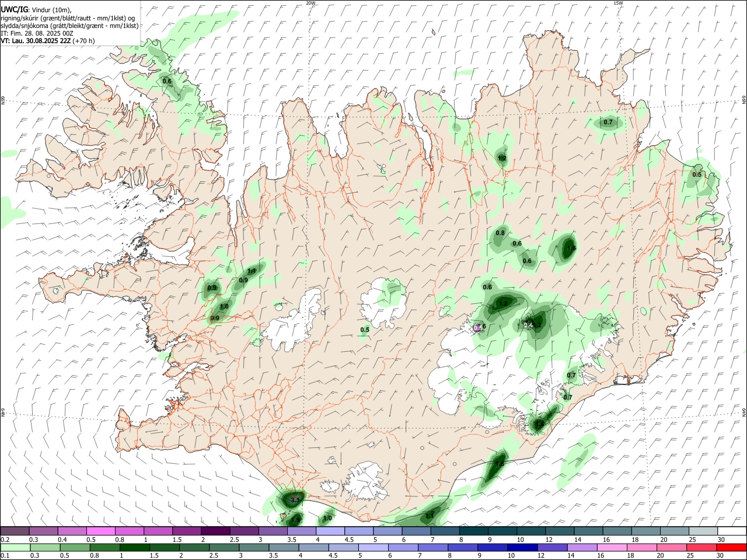Click the darkest purple swatch between 2 and 2.5
This screenshot has height=560, width=747.
pos(215,531)
